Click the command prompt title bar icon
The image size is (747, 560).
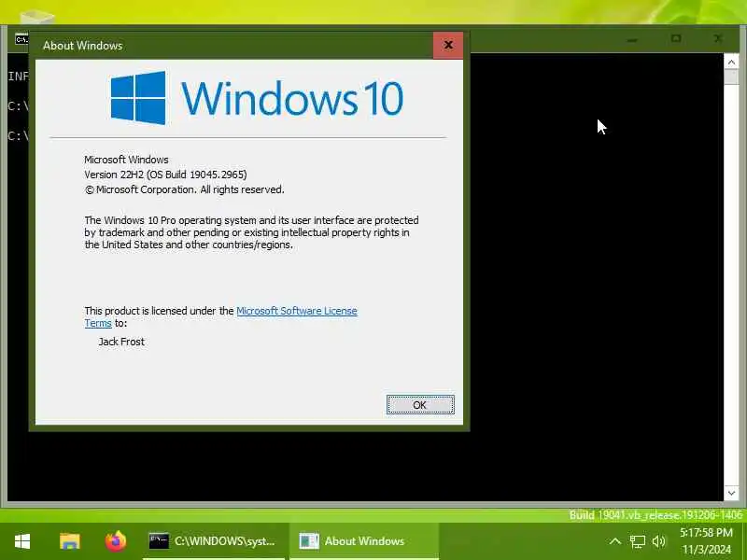point(21,39)
